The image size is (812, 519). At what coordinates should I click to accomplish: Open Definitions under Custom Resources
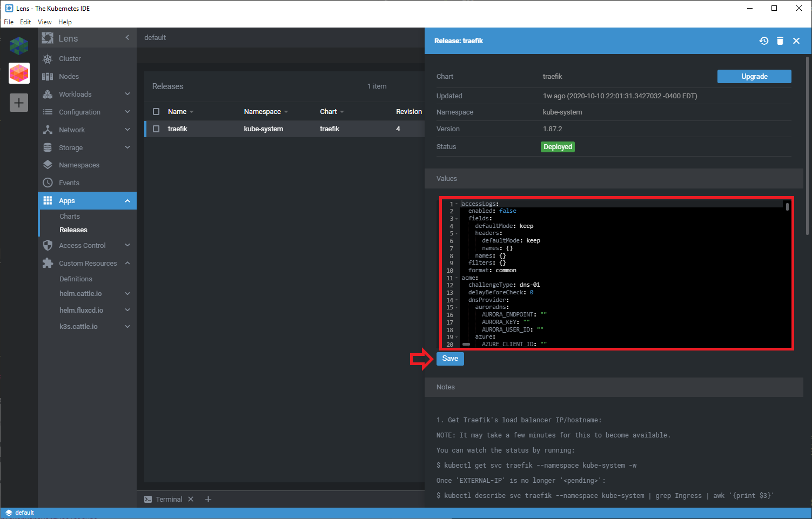point(76,279)
